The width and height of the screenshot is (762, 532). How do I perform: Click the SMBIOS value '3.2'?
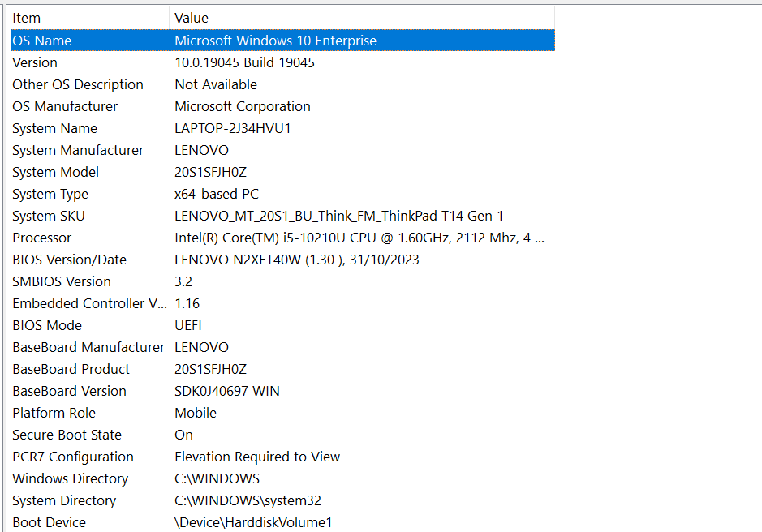pyautogui.click(x=183, y=281)
